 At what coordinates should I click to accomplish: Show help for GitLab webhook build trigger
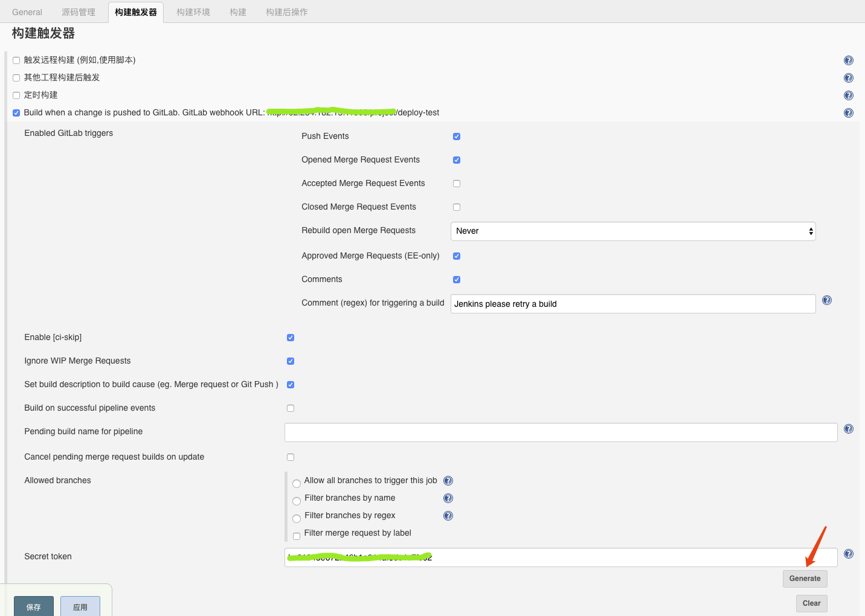[848, 113]
